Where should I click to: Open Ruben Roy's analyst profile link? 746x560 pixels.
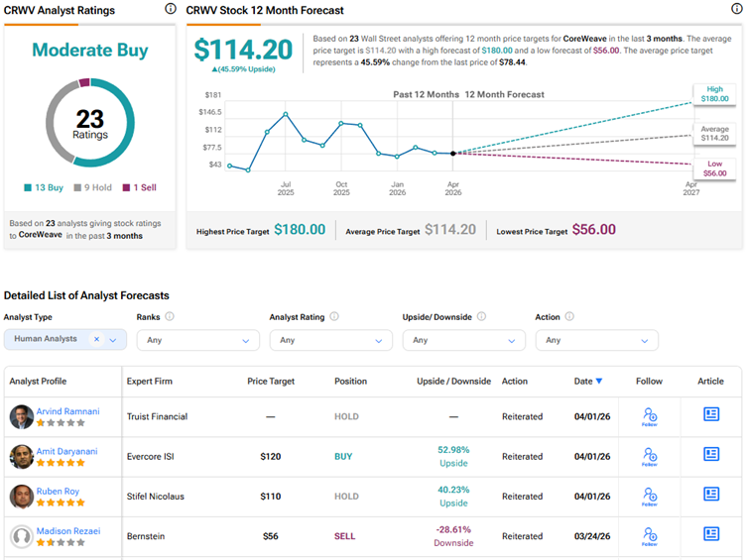(x=58, y=491)
